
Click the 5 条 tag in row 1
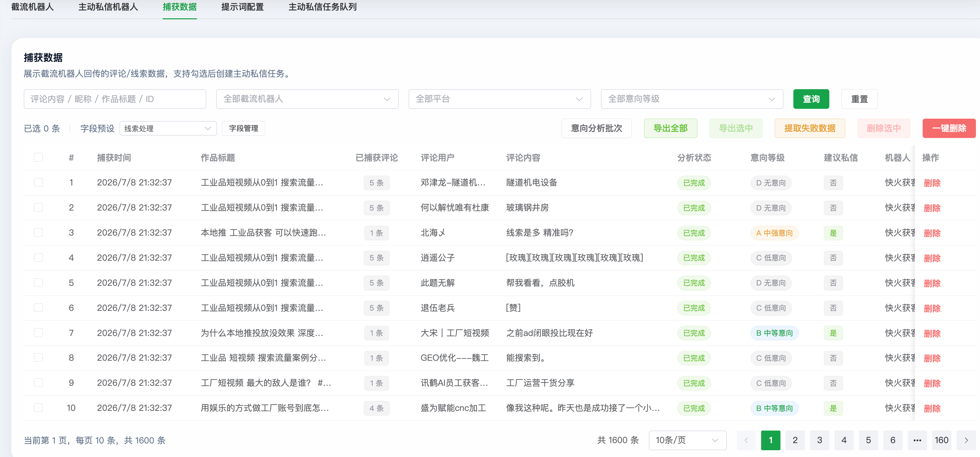[376, 183]
